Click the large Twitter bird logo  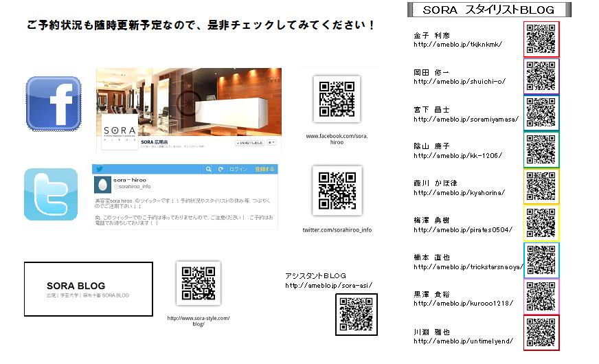pyautogui.click(x=52, y=194)
